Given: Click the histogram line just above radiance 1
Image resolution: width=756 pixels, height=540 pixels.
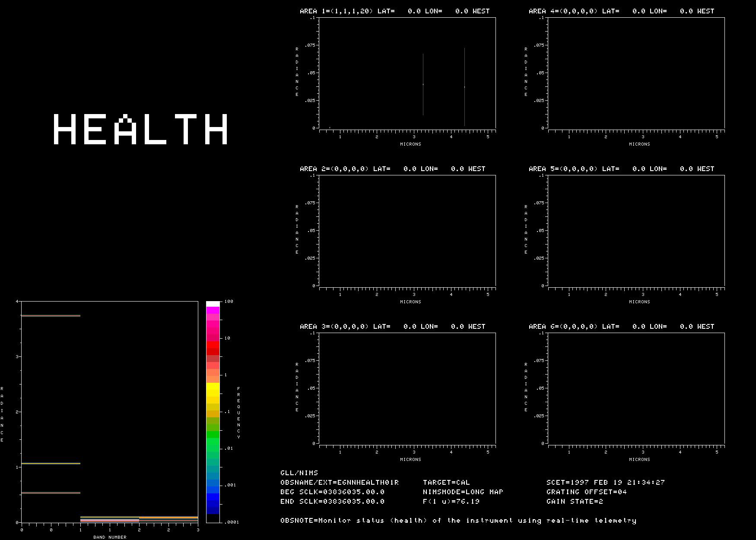Looking at the screenshot, I should coord(51,464).
